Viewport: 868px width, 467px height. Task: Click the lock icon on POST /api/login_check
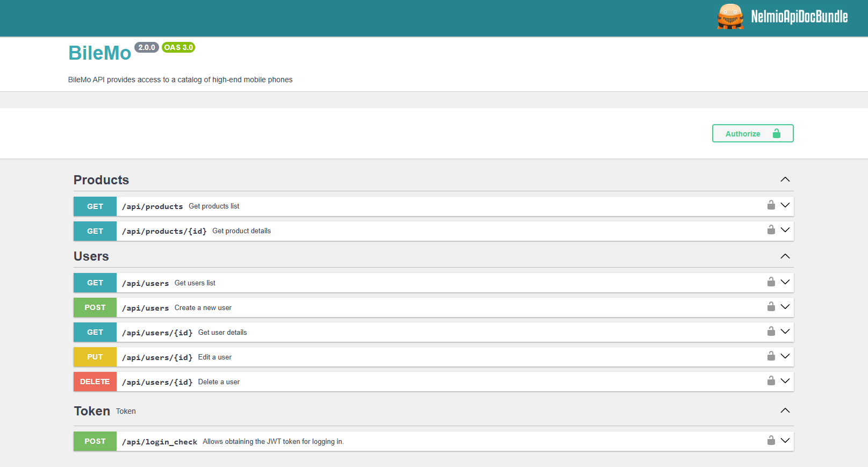coord(771,441)
